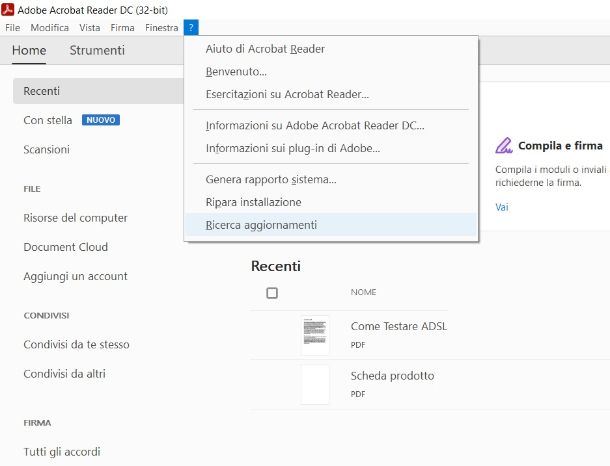Click the Adobe Acrobat logo icon
The image size is (610, 466).
(x=9, y=10)
